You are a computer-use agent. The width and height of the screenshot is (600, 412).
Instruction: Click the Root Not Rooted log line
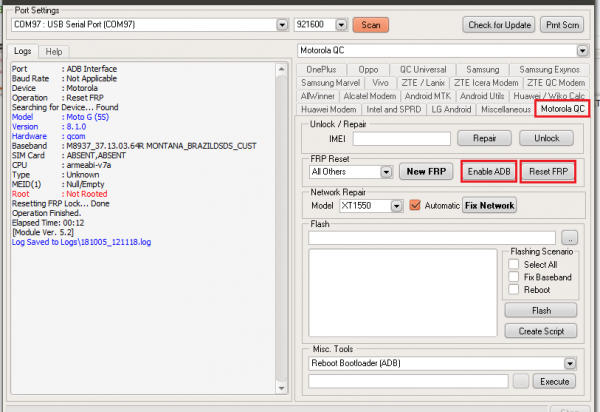pyautogui.click(x=59, y=194)
